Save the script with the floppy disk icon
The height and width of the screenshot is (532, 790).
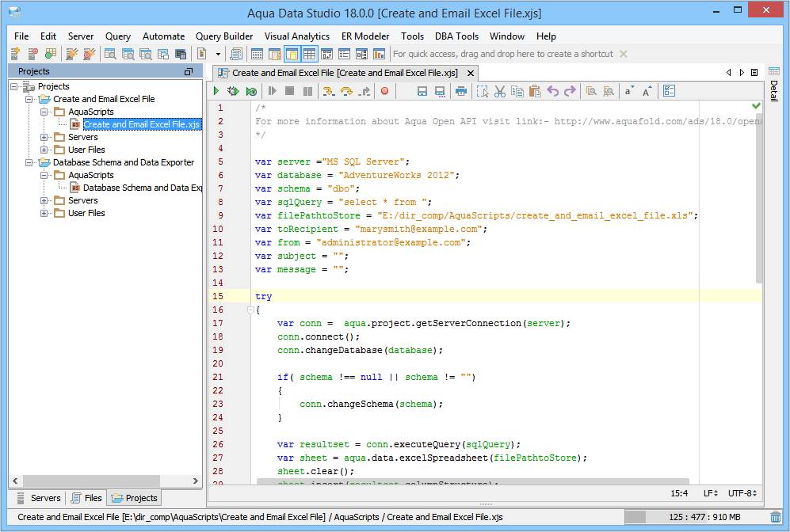tap(422, 91)
